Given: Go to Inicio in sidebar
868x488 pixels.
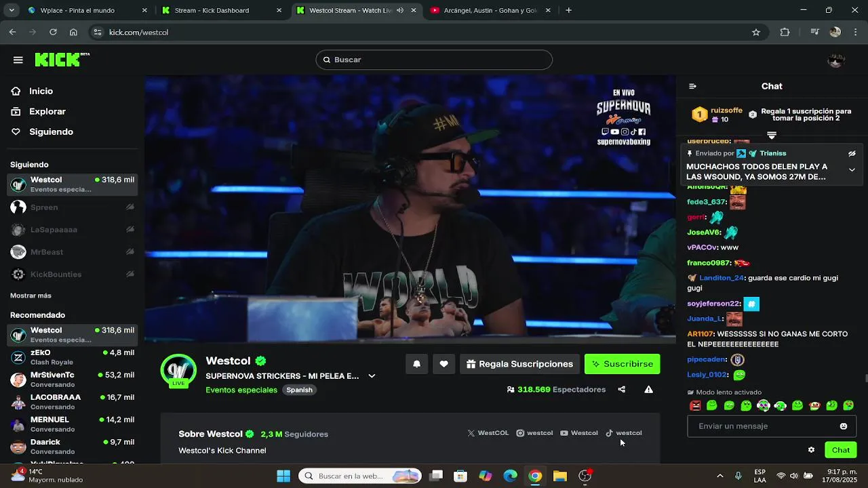Looking at the screenshot, I should (41, 91).
